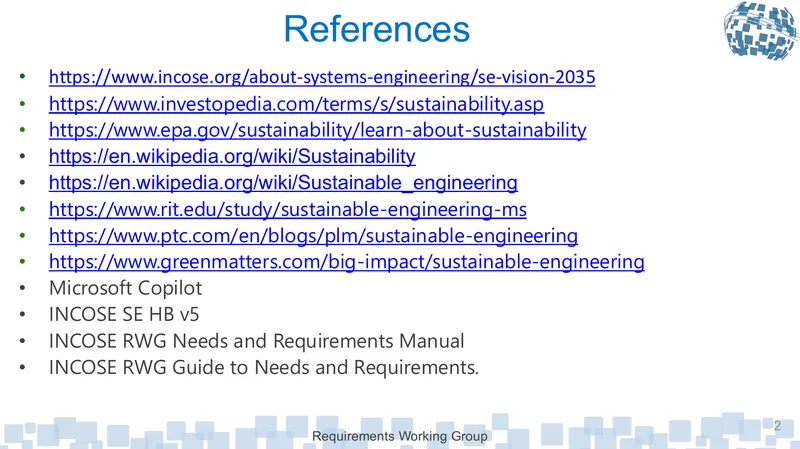Open the investopedia sustainability.asp link
The image size is (800, 449).
pyautogui.click(x=296, y=104)
